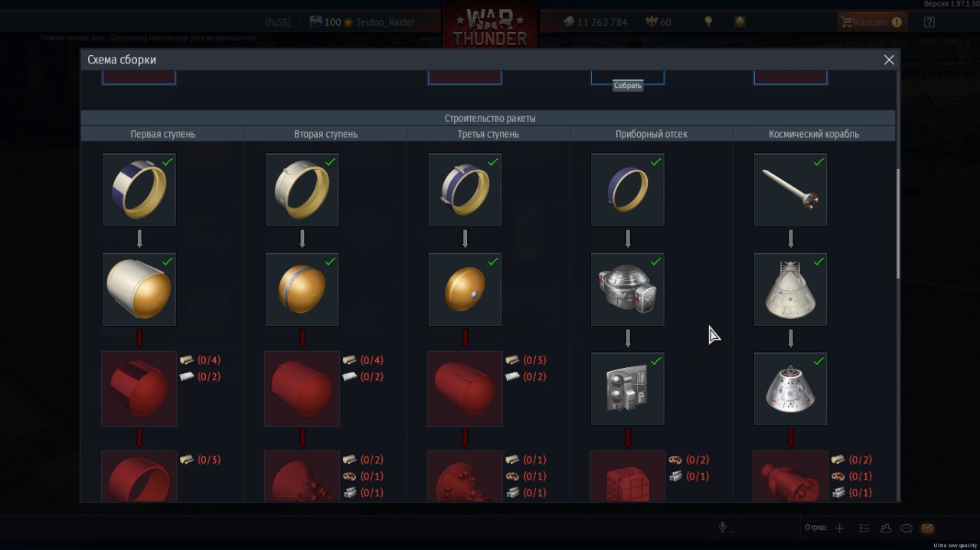Select the red first stage tank blueprint
This screenshot has width=980, height=550.
[139, 389]
